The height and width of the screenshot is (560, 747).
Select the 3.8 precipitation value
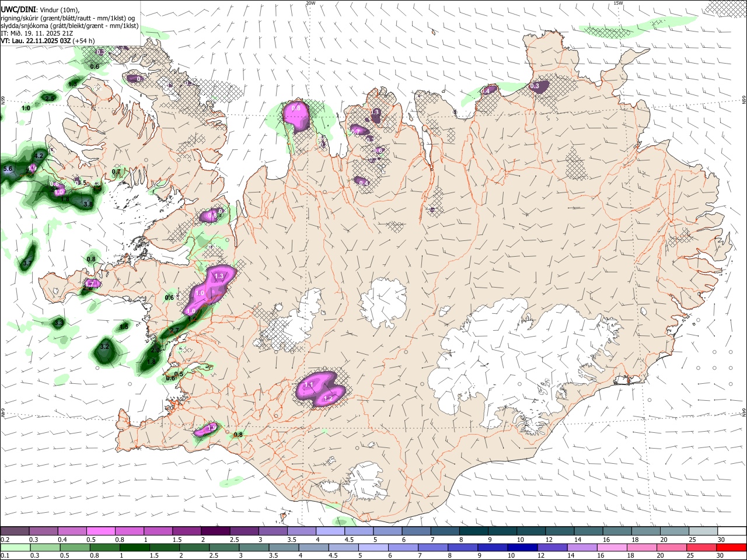(x=88, y=205)
